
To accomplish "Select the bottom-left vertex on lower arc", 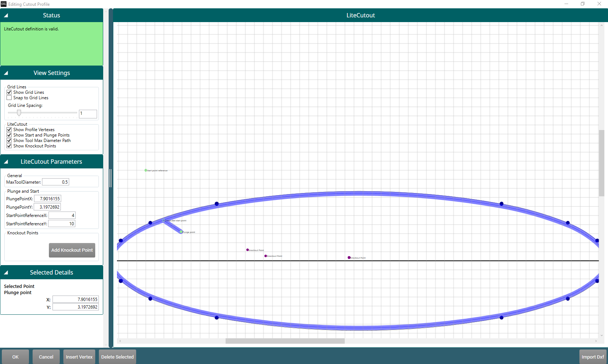I will pos(217,318).
